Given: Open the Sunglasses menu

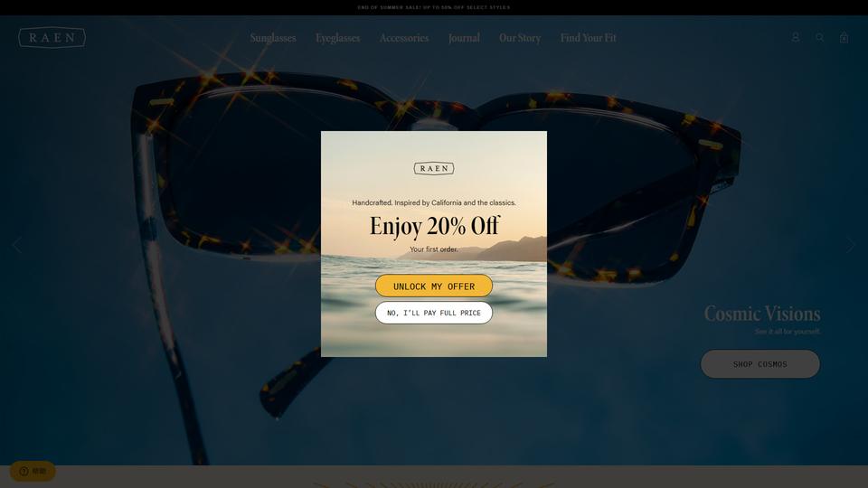Looking at the screenshot, I should point(273,38).
